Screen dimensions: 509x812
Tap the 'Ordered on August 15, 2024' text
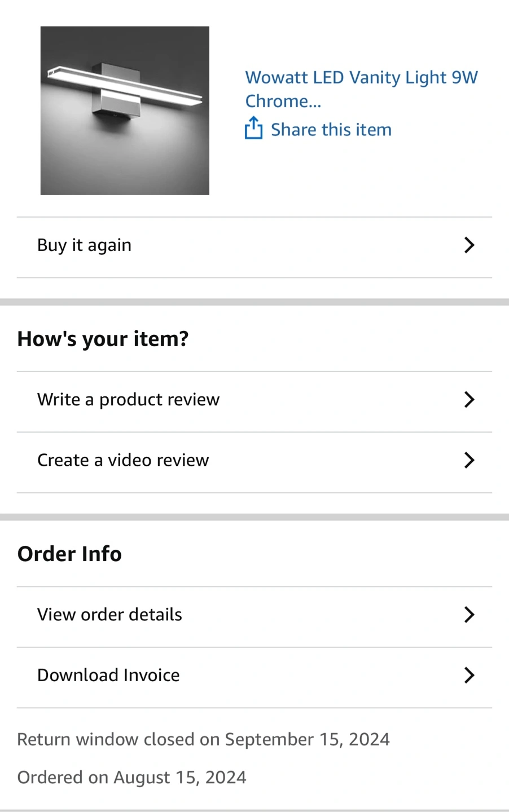point(131,778)
